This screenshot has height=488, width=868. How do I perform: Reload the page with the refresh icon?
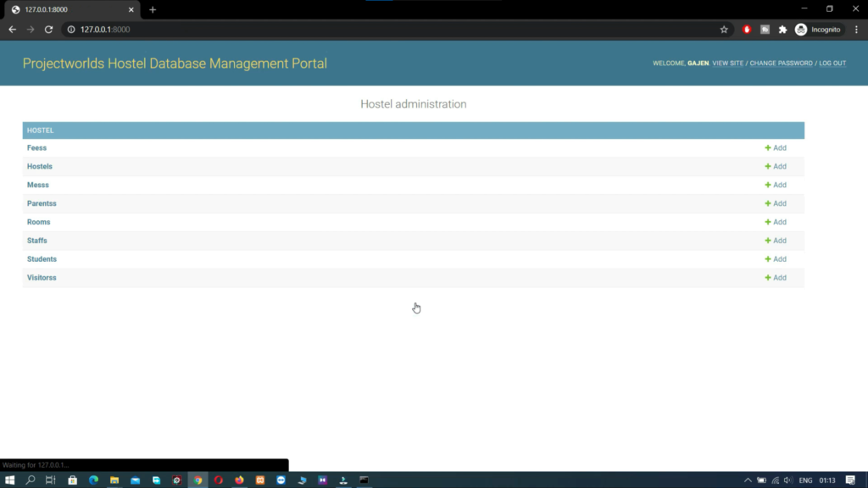pyautogui.click(x=48, y=28)
